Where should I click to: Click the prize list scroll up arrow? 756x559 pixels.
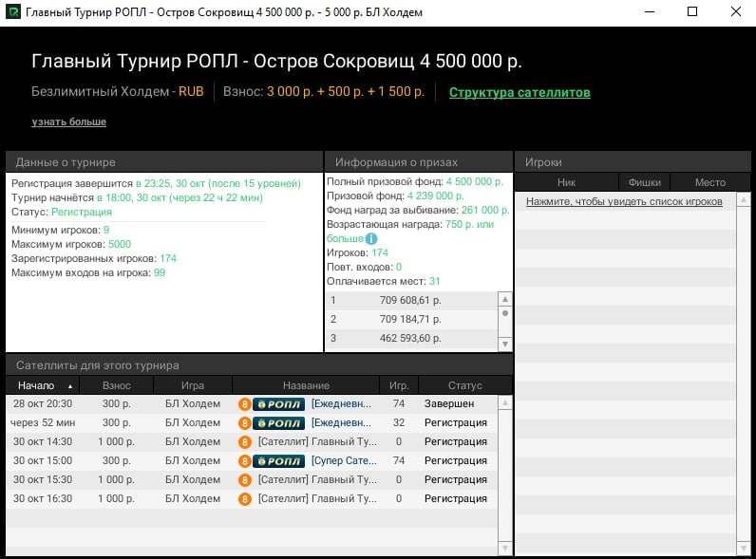point(505,299)
